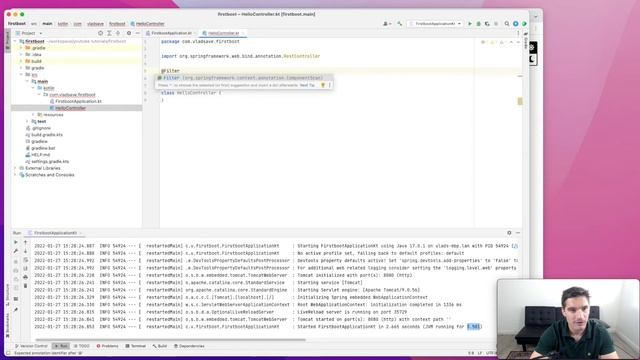Select FirstbootApplication.kt in project tree
The width and height of the screenshot is (640, 360).
click(x=78, y=101)
